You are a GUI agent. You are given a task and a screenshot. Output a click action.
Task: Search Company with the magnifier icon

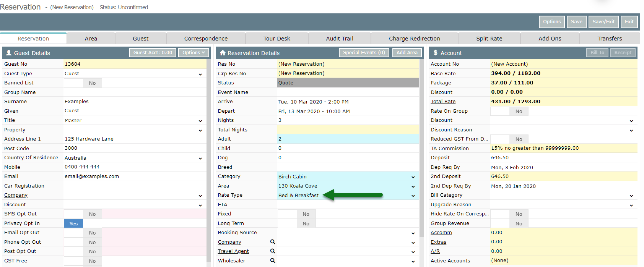(273, 242)
